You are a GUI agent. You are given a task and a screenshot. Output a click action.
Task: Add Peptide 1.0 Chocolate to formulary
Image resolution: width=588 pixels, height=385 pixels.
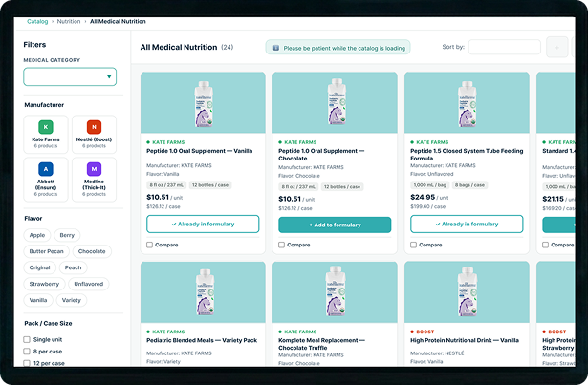tap(335, 225)
